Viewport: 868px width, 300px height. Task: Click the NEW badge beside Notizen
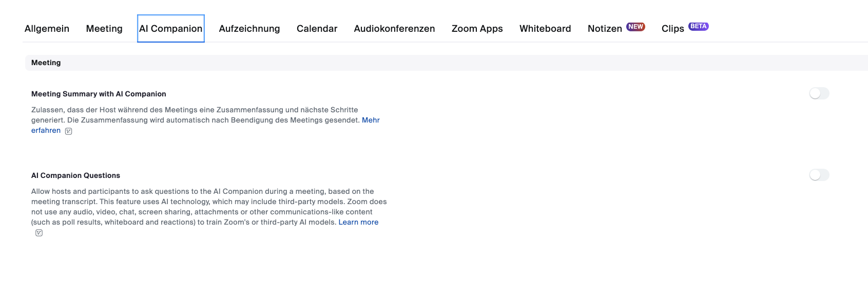(635, 27)
